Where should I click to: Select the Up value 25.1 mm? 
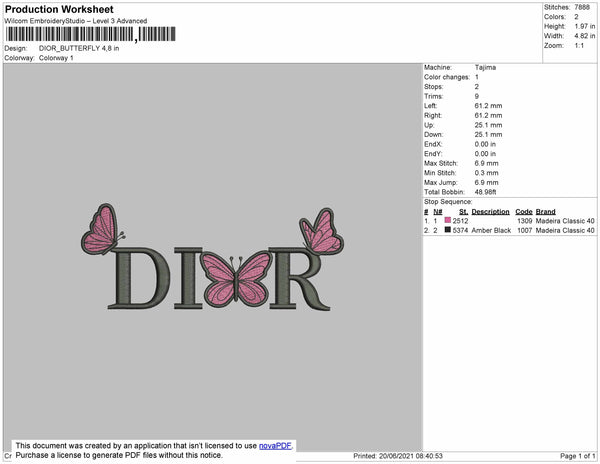coord(488,125)
